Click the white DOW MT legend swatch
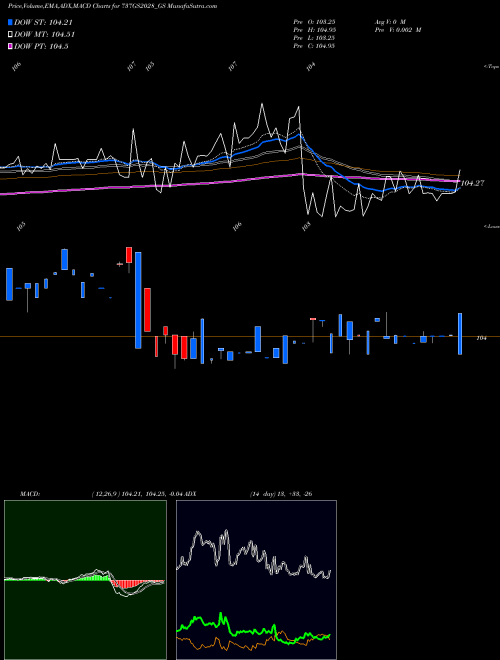 pyautogui.click(x=11, y=35)
